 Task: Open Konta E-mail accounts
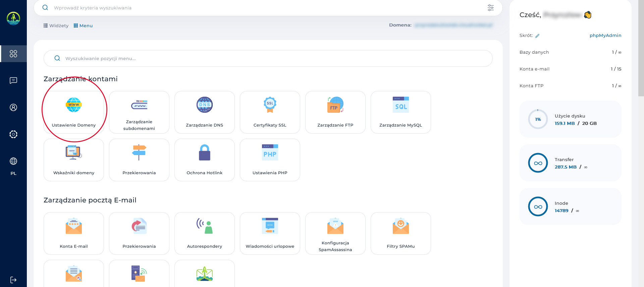tap(74, 234)
